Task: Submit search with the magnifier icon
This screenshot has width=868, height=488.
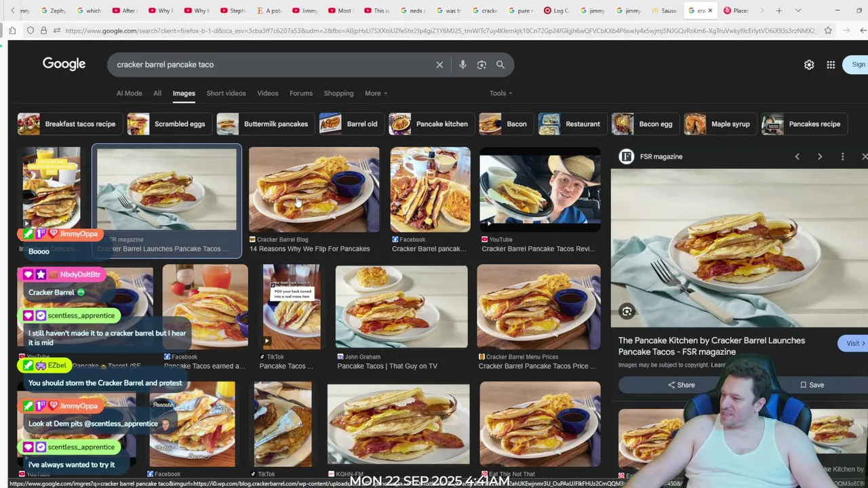Action: pos(500,65)
